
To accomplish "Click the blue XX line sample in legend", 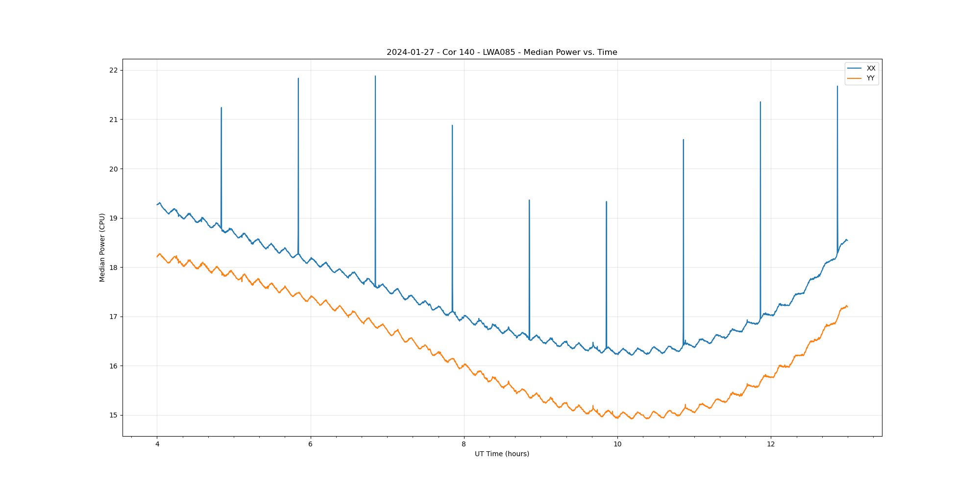I will [855, 68].
